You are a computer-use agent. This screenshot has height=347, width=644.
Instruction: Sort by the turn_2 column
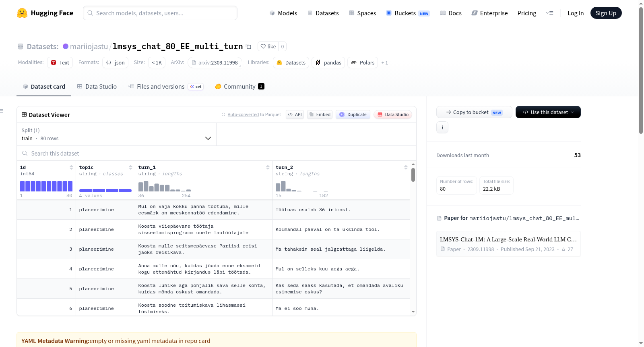coord(406,167)
